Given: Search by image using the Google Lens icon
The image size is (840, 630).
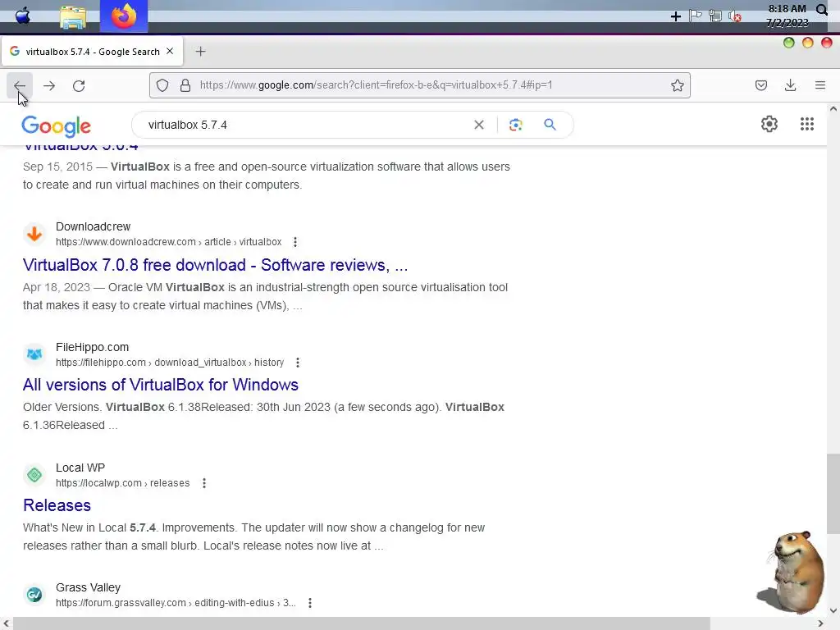Looking at the screenshot, I should click(515, 125).
